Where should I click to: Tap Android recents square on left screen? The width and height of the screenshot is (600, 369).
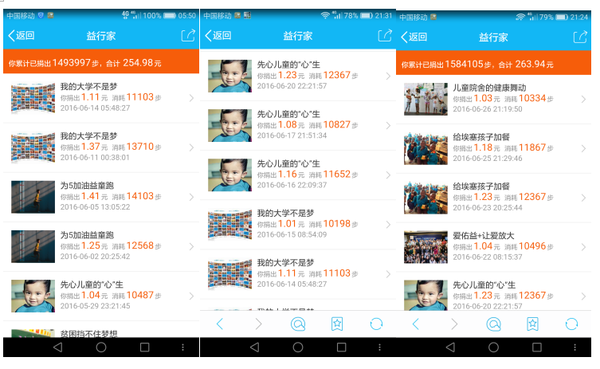click(x=145, y=347)
